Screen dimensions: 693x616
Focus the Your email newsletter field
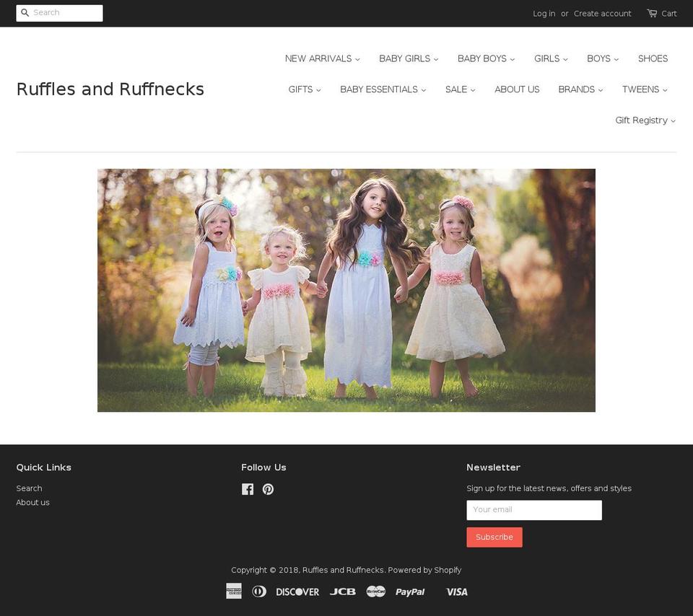pos(534,510)
